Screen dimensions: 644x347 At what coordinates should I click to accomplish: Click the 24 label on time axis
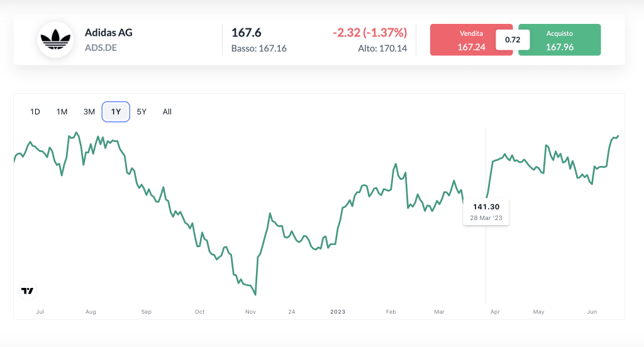292,312
